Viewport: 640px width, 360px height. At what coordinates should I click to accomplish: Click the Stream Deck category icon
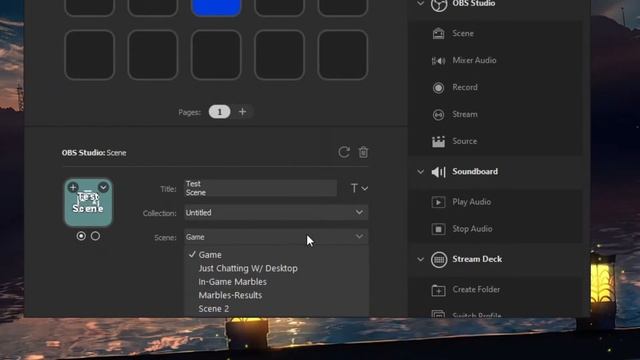coord(439,260)
